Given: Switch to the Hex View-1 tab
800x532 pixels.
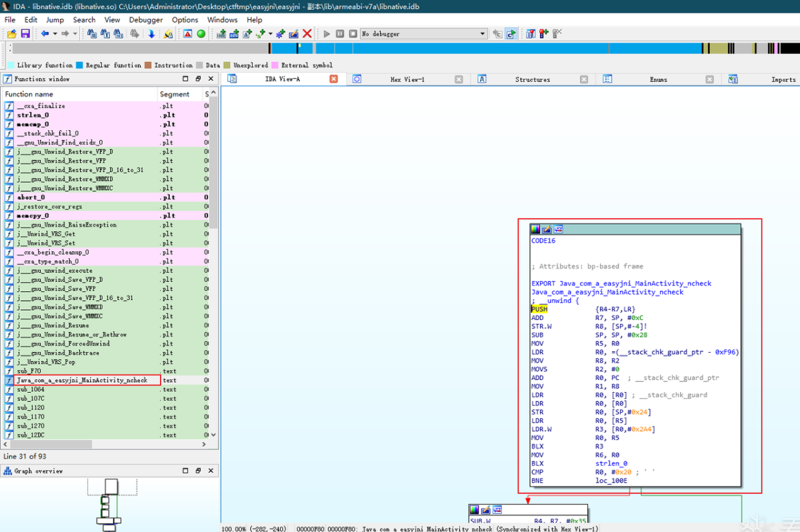Looking at the screenshot, I should (407, 79).
